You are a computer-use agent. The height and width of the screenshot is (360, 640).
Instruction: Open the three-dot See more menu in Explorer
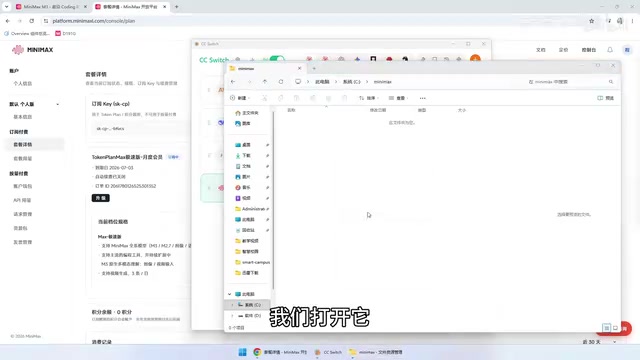pyautogui.click(x=422, y=98)
